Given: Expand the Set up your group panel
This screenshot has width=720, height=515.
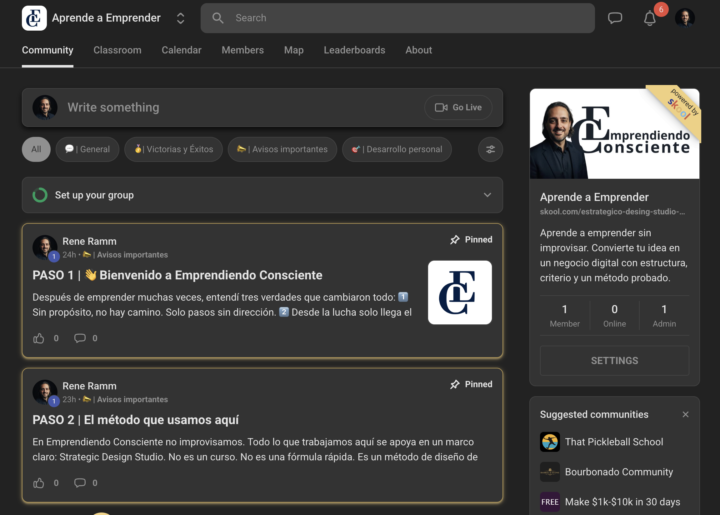Looking at the screenshot, I should point(487,195).
